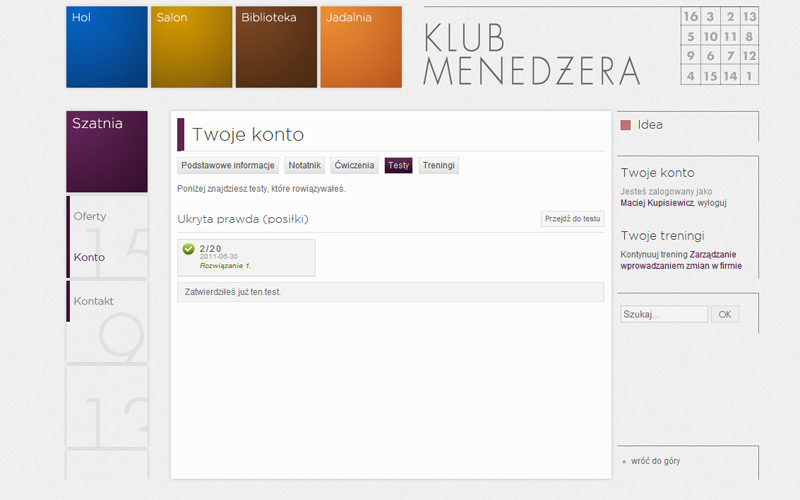Open the blue Hol tile
The height and width of the screenshot is (500, 800).
(x=107, y=47)
